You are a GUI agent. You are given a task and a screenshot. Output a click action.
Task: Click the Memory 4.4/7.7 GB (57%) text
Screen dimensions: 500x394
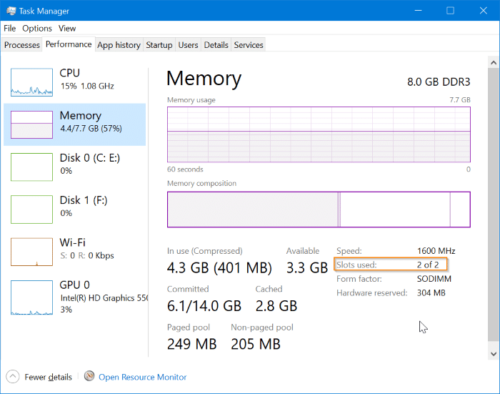91,128
